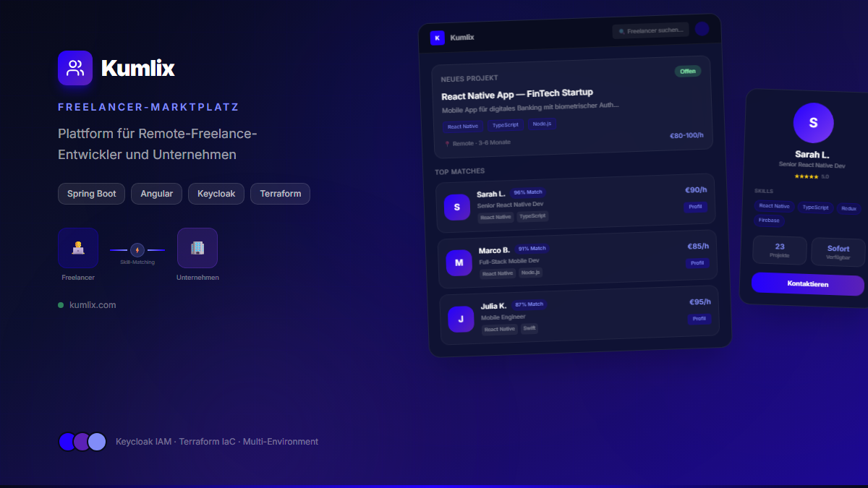
Task: Click the Node.js tag on Marco B.
Action: (531, 273)
